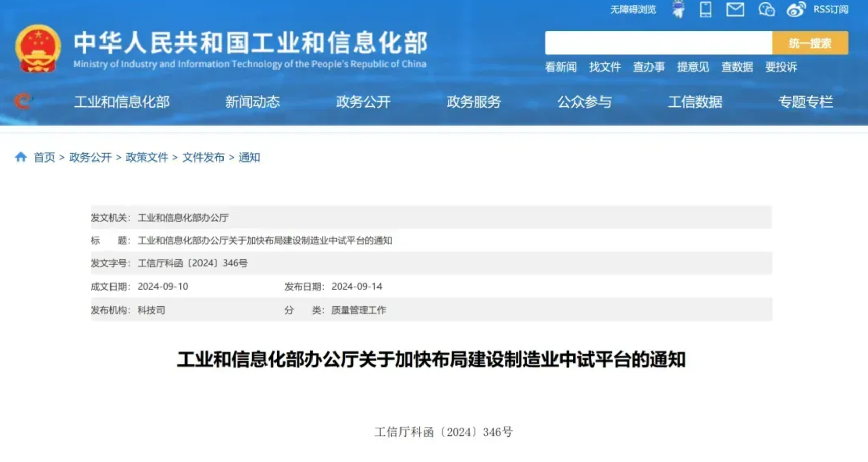Switch to the 看新闻 tab
868x462 pixels.
[x=561, y=67]
